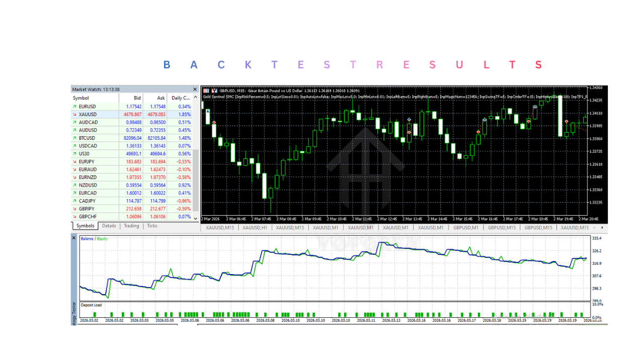Switch to the Symbols tab
The height and width of the screenshot is (362, 644).
click(x=85, y=226)
